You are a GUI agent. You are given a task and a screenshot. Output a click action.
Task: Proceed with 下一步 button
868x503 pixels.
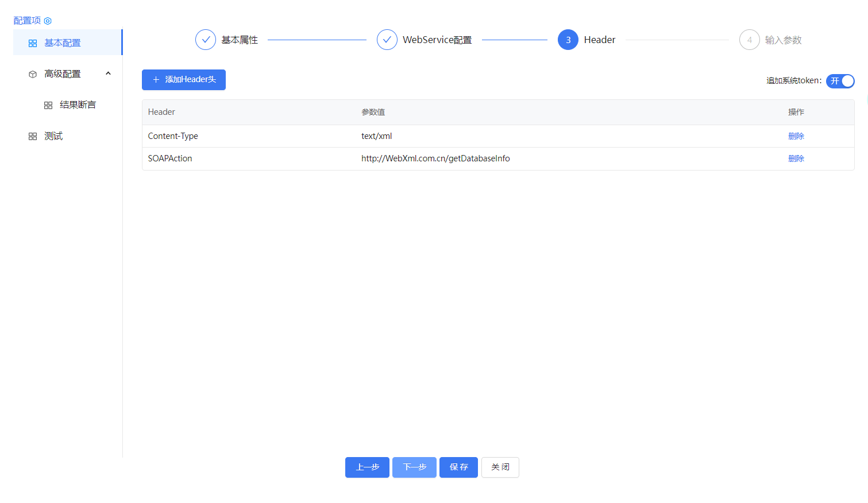(414, 467)
